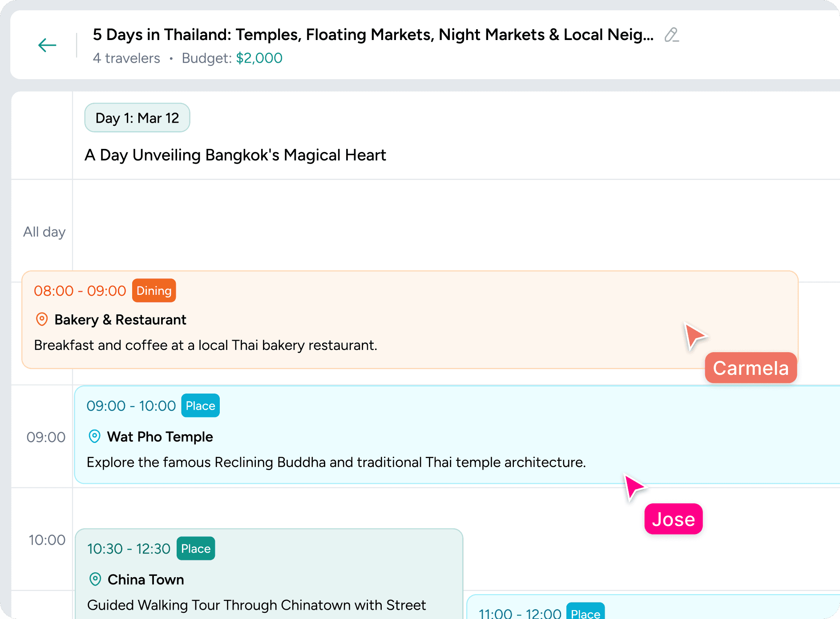Click the 10:30 - 12:30 time range

point(129,549)
